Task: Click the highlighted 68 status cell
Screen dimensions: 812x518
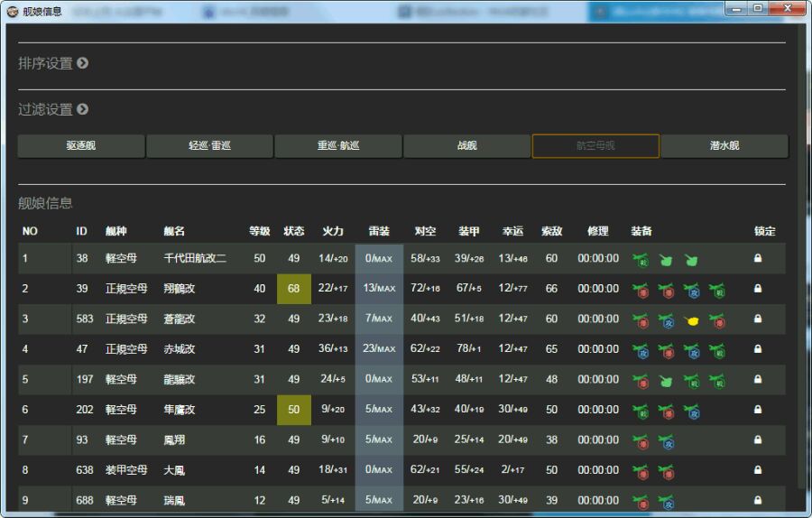Action: pos(293,289)
